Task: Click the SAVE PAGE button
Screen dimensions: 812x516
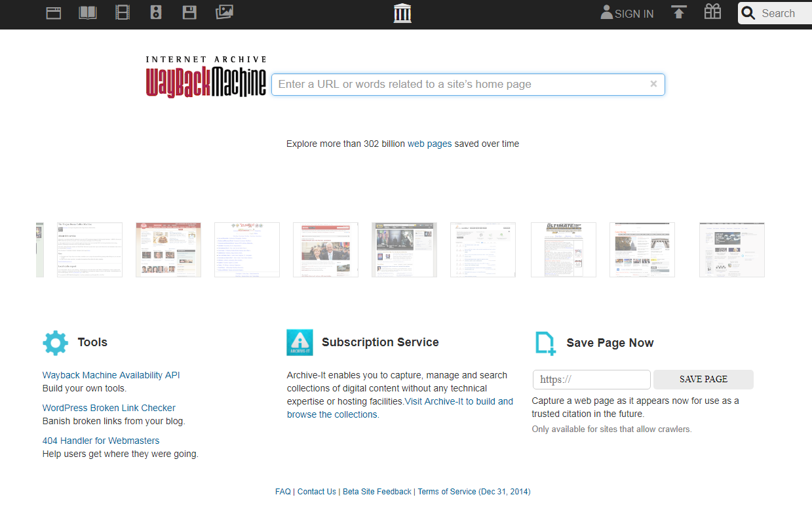Action: 703,380
